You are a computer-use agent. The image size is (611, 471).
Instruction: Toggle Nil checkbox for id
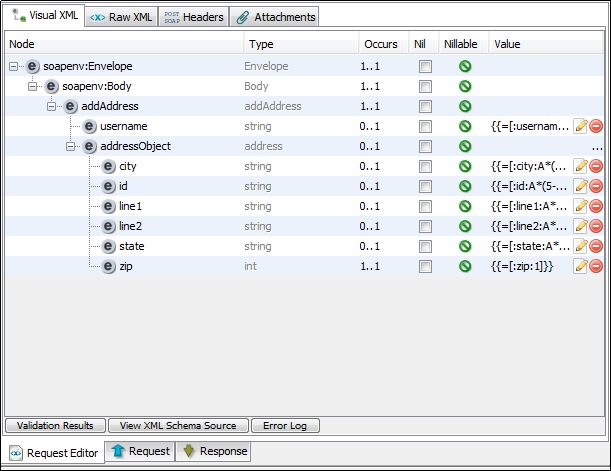(x=425, y=187)
